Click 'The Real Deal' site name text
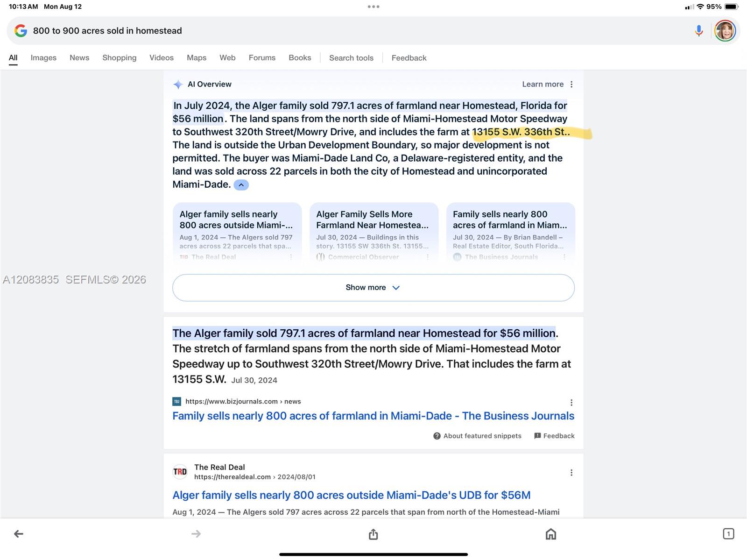Viewport: 747px width, 560px height. point(219,467)
